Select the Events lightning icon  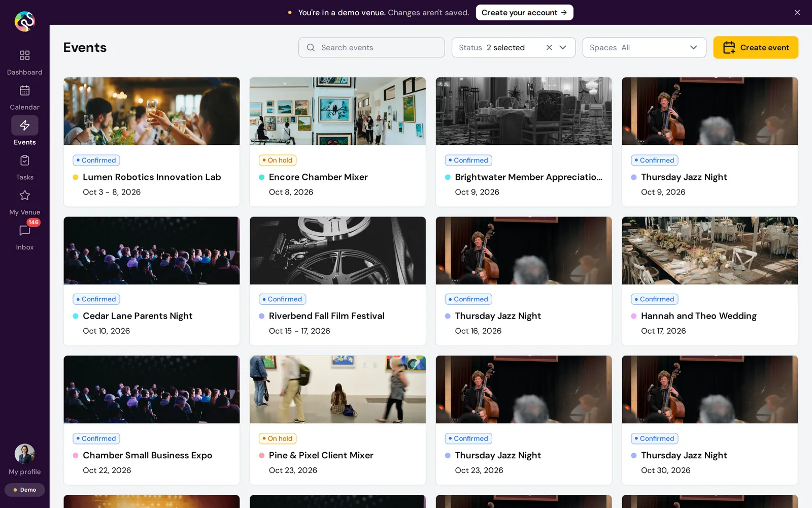tap(24, 125)
